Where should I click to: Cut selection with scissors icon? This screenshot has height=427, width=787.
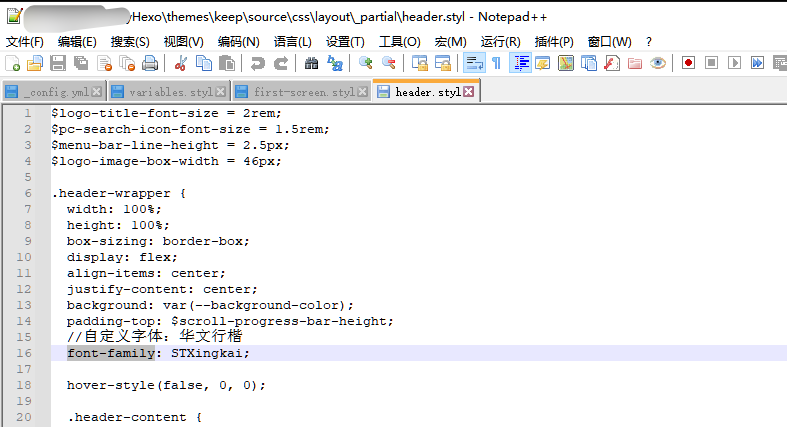click(181, 63)
